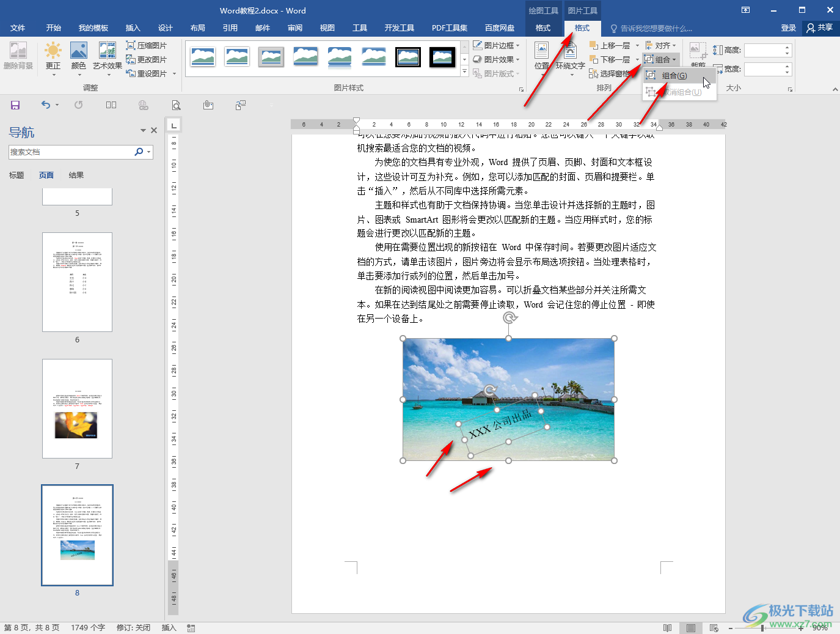The width and height of the screenshot is (840, 634).
Task: Open Navigation pane options dropdown arrow
Action: pos(143,130)
